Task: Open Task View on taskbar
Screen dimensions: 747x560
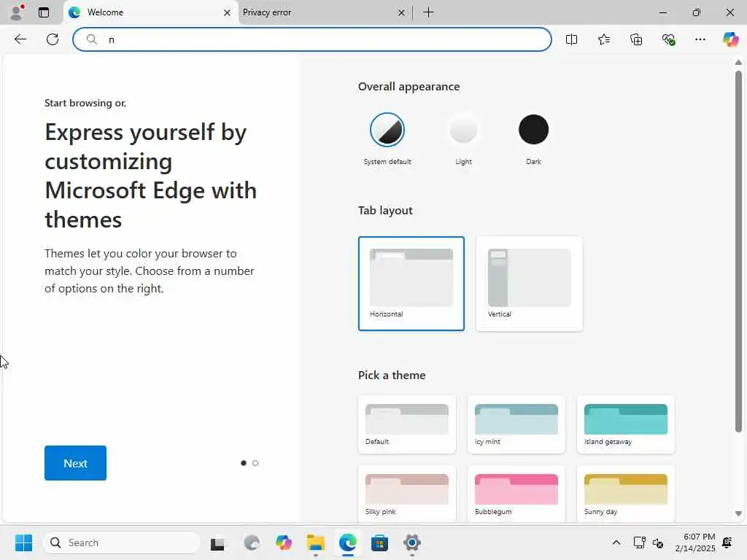Action: pos(219,542)
